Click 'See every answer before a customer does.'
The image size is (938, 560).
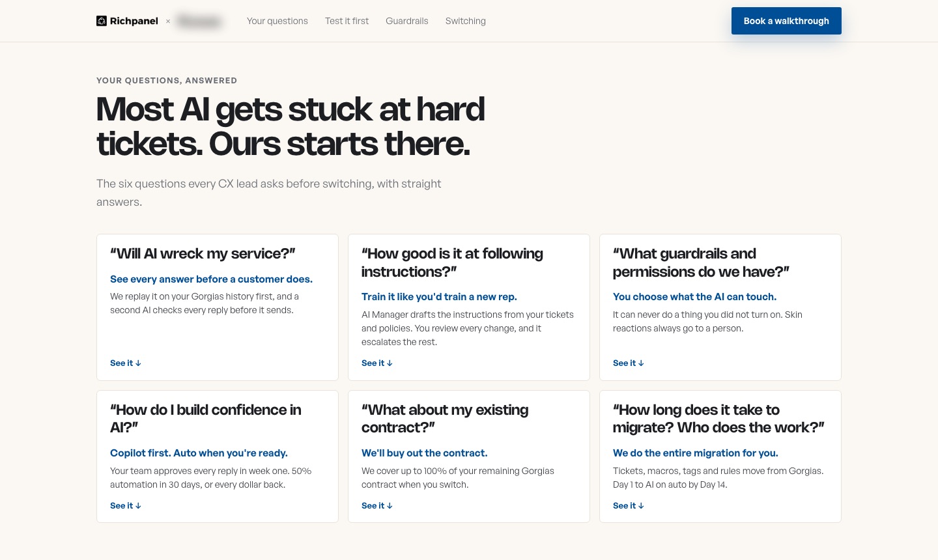[211, 279]
